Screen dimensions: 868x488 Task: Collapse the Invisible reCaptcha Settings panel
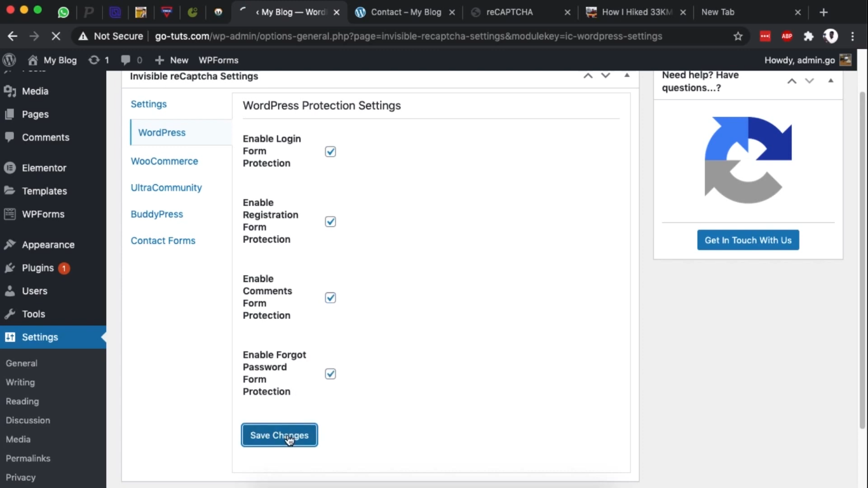tap(627, 76)
